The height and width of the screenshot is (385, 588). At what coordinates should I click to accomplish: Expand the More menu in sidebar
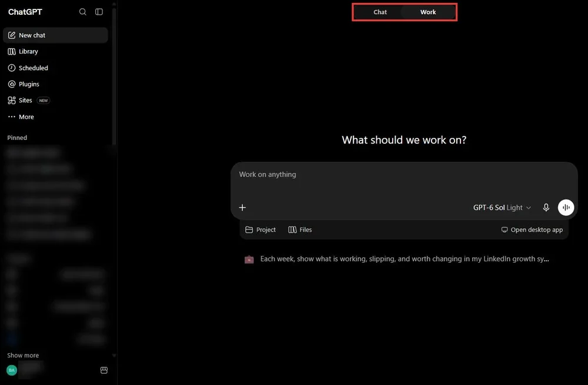(x=55, y=117)
